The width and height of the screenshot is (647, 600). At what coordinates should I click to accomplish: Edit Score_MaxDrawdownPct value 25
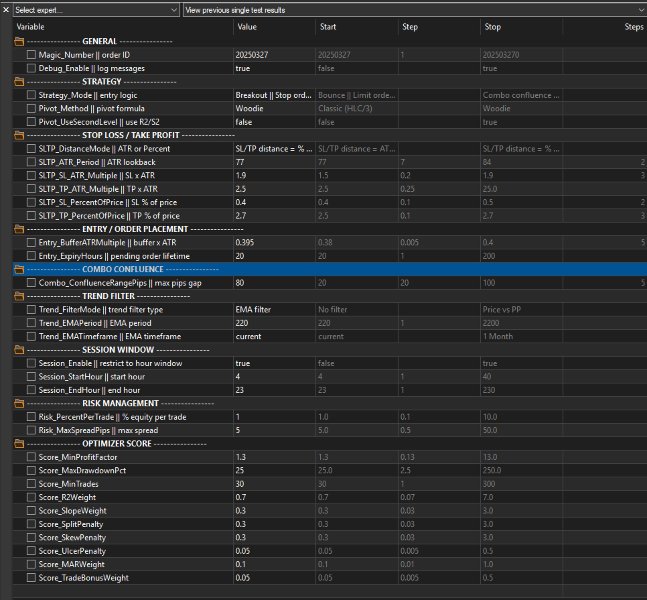(x=274, y=470)
